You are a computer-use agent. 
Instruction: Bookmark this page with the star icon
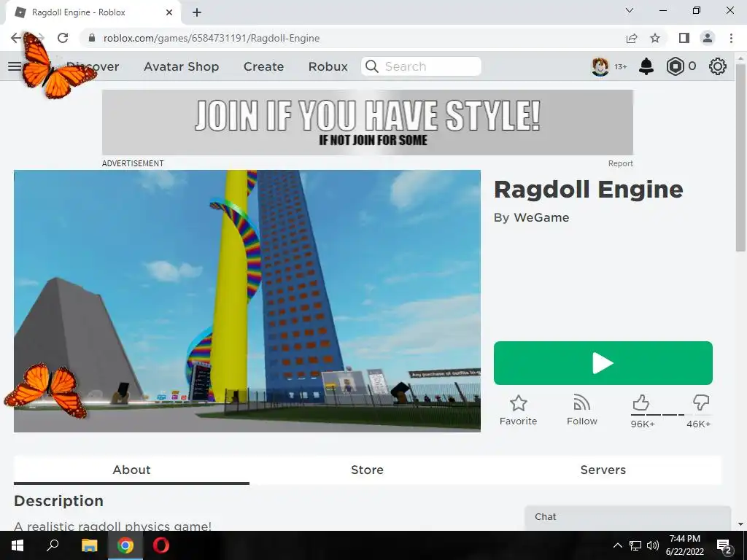pyautogui.click(x=656, y=38)
